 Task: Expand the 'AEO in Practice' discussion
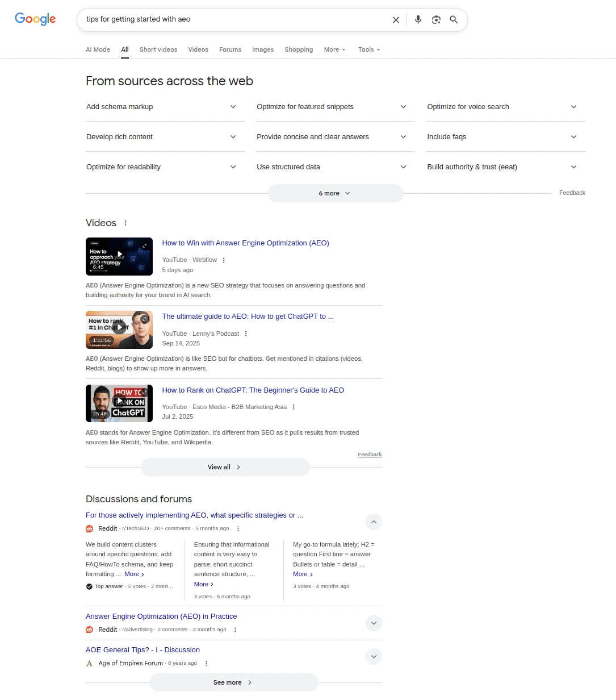point(374,623)
